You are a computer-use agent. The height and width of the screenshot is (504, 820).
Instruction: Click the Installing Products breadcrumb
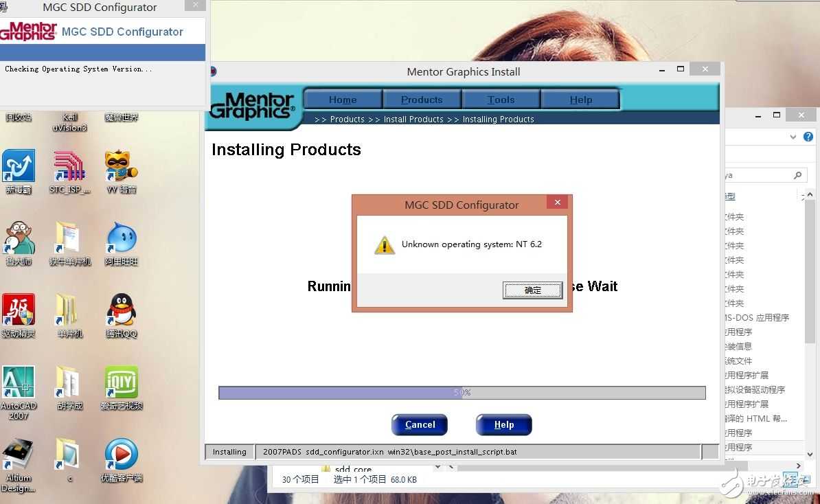pyautogui.click(x=499, y=119)
